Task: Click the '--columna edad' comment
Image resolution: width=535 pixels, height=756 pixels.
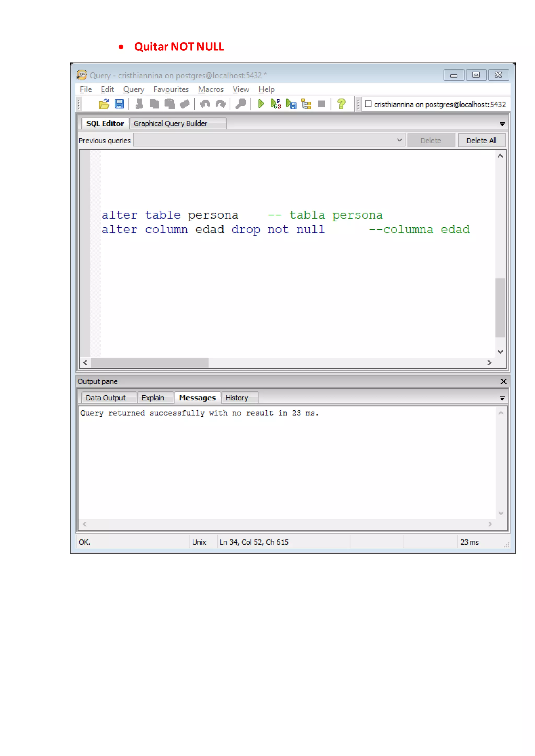Action: point(419,230)
